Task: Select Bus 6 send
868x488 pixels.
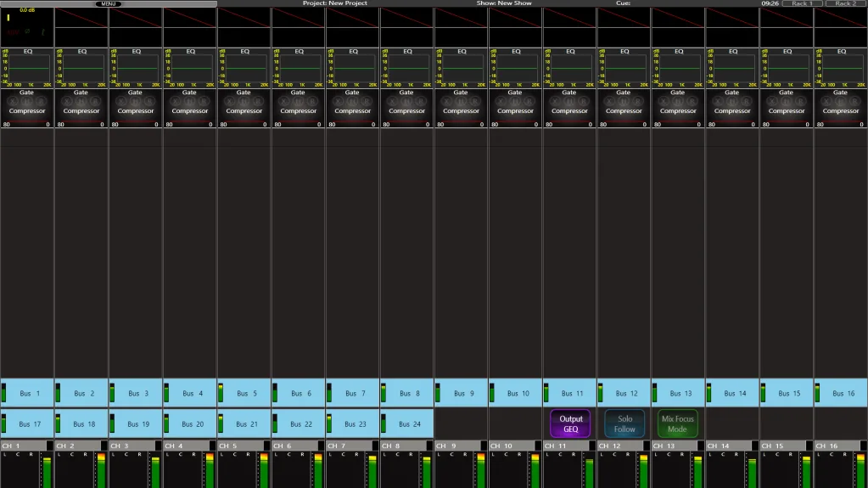Action: click(299, 393)
